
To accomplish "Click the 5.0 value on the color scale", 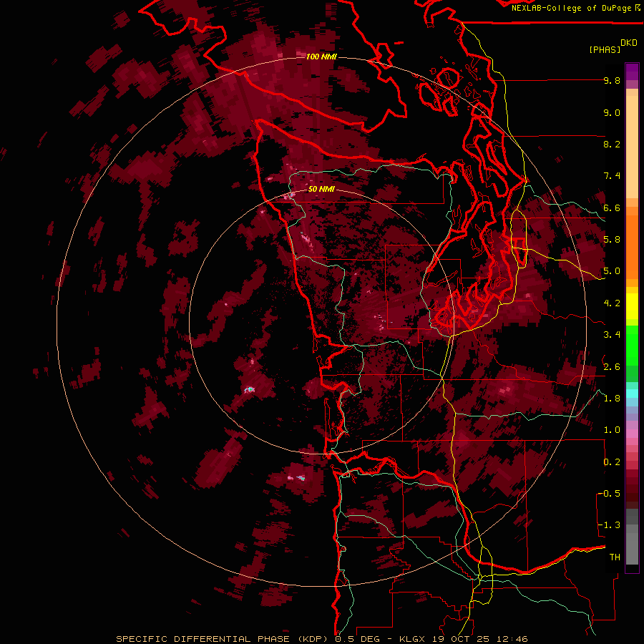I will (x=612, y=271).
